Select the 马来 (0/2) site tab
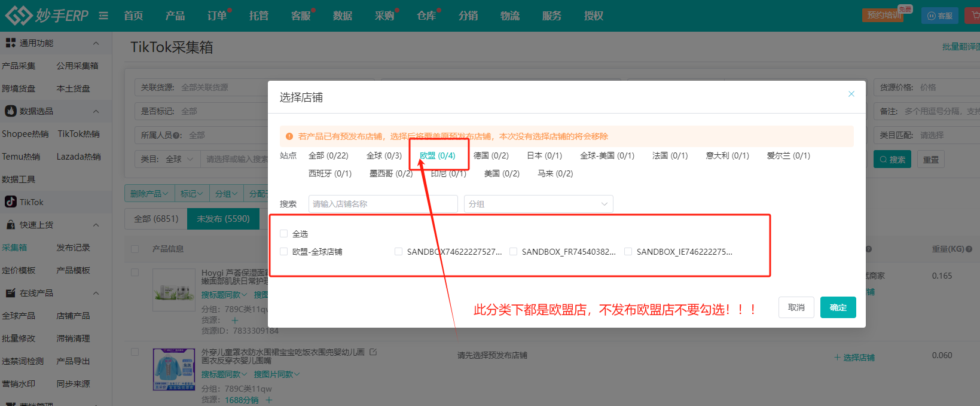The height and width of the screenshot is (406, 980). click(555, 173)
